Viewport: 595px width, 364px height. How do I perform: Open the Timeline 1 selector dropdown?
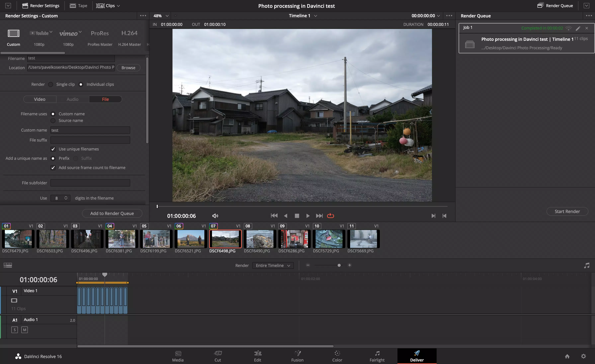315,16
